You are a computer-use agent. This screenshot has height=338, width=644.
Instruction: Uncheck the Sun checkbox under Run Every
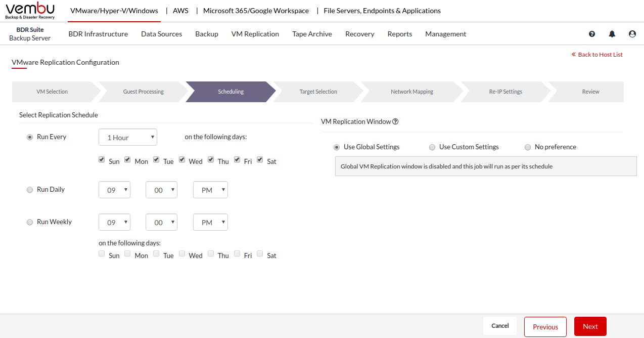102,160
